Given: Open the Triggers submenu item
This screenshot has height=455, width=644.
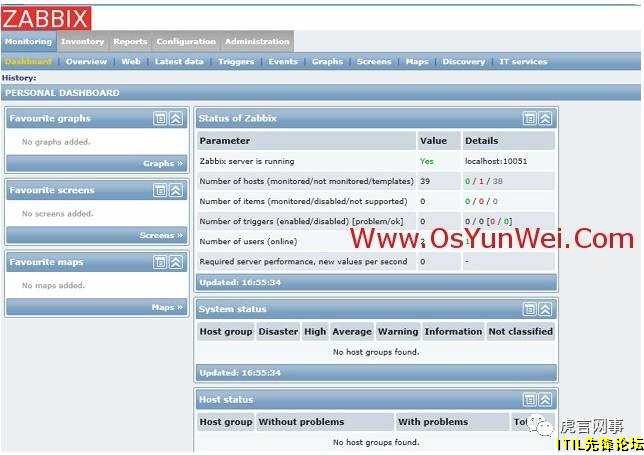Looking at the screenshot, I should click(x=236, y=62).
